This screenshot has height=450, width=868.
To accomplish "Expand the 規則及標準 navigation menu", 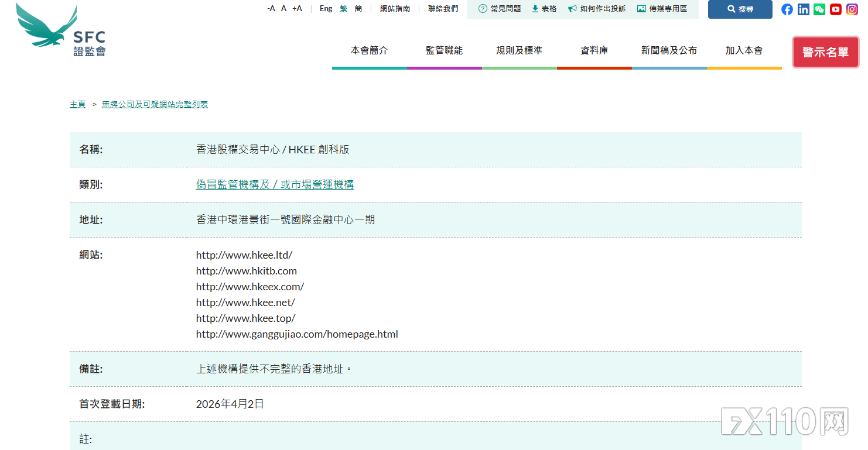I will (519, 51).
